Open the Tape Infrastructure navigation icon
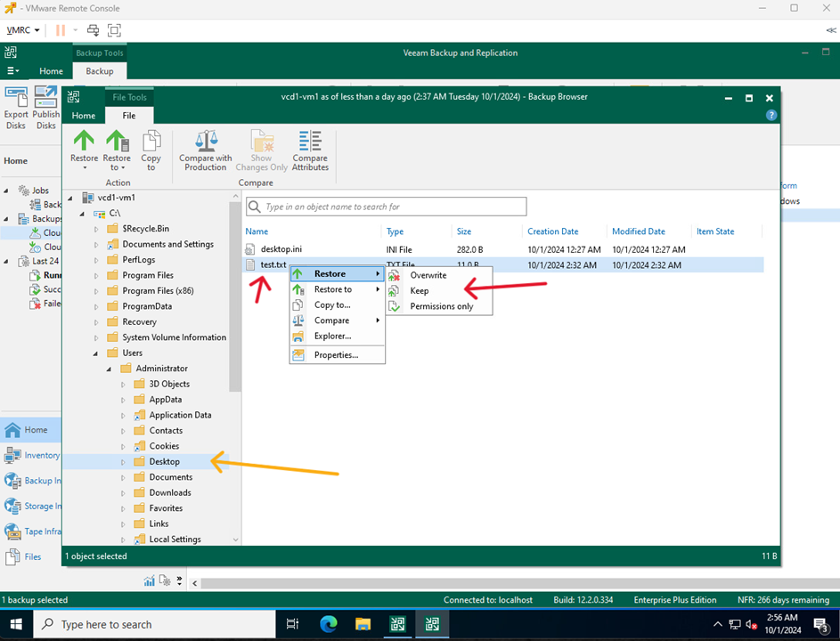The width and height of the screenshot is (840, 641). coord(13,531)
